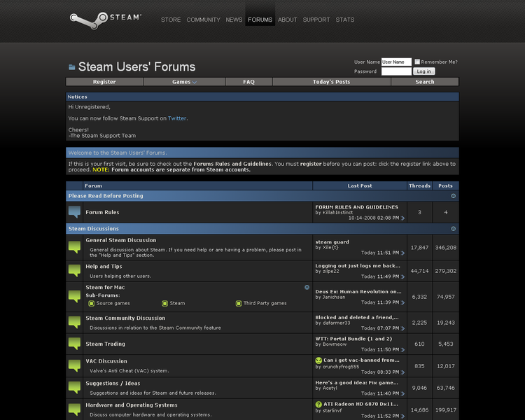This screenshot has height=420, width=525.
Task: Click the General Steam Discussion green speech bubble
Action: pos(74,247)
